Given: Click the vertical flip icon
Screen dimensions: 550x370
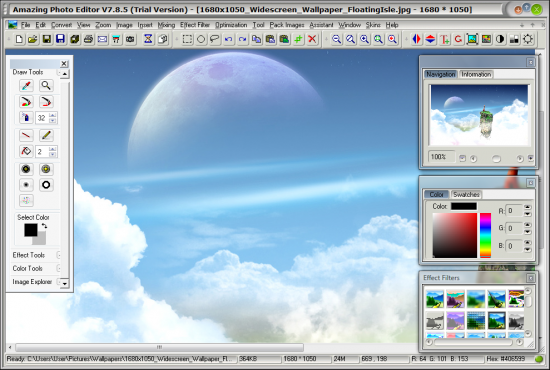Looking at the screenshot, I should 430,39.
